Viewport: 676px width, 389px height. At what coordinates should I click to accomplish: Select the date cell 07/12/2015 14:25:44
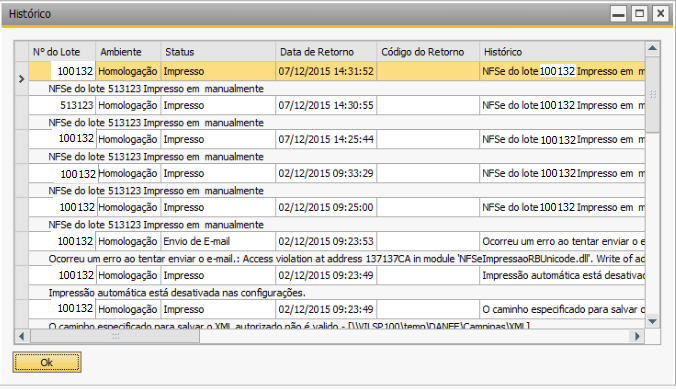[326, 139]
